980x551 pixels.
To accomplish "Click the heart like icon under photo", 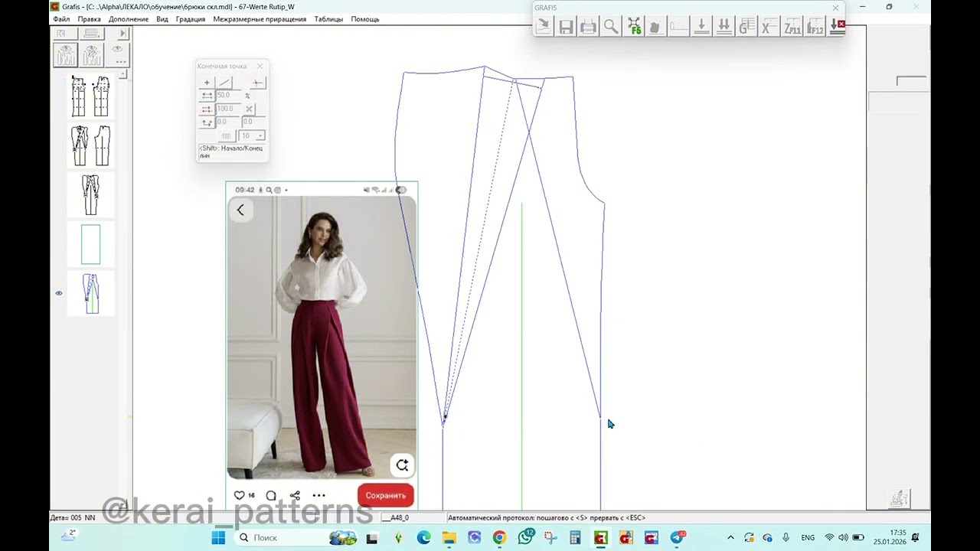I will (x=239, y=495).
